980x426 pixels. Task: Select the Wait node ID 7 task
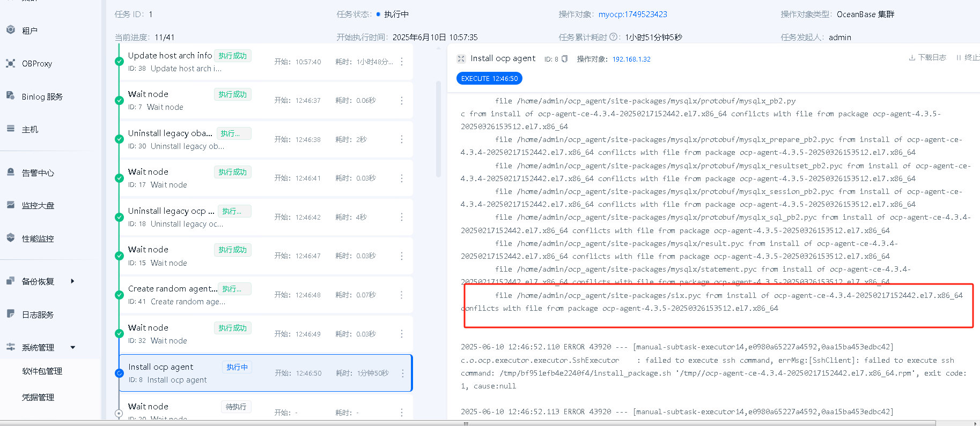coord(266,100)
